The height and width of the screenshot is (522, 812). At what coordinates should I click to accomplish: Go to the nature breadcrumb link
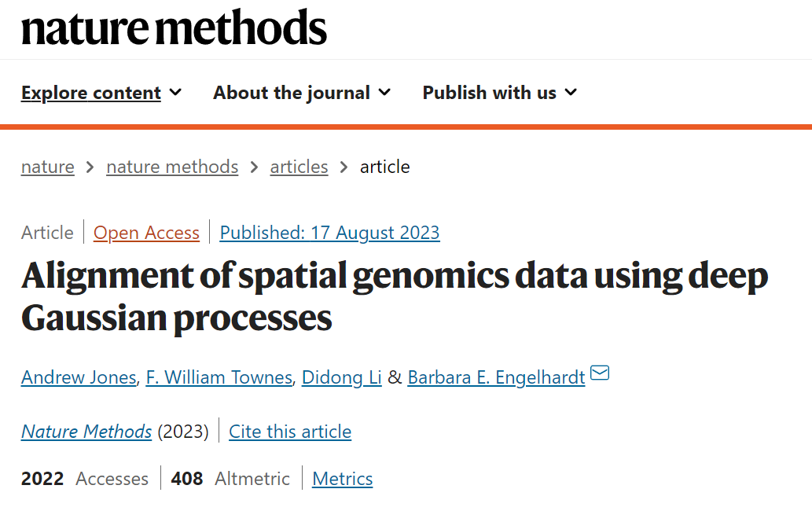pyautogui.click(x=48, y=167)
